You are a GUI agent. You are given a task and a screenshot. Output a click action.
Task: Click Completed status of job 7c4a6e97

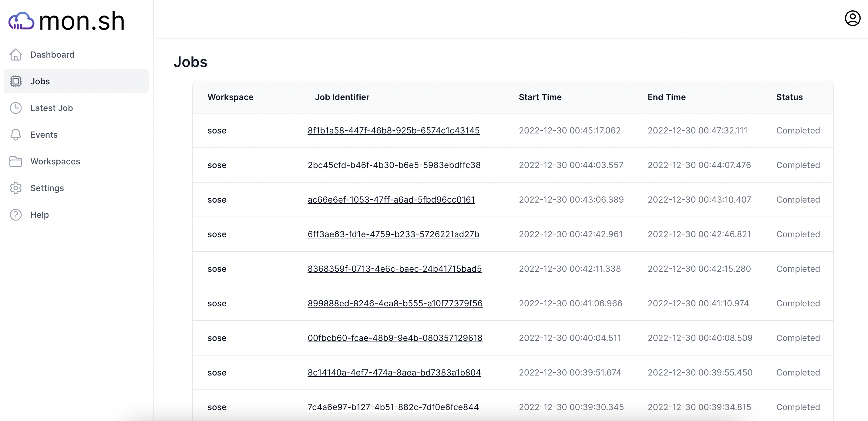tap(798, 407)
